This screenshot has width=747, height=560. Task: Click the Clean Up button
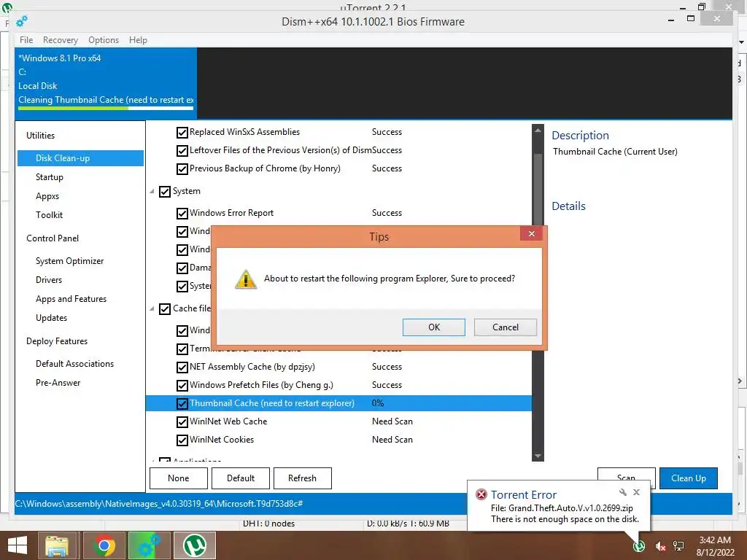(x=689, y=478)
